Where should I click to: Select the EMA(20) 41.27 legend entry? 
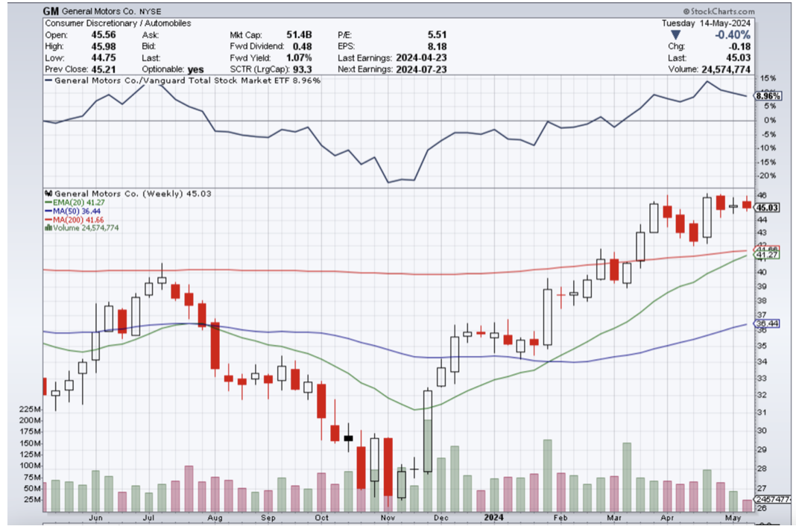74,202
